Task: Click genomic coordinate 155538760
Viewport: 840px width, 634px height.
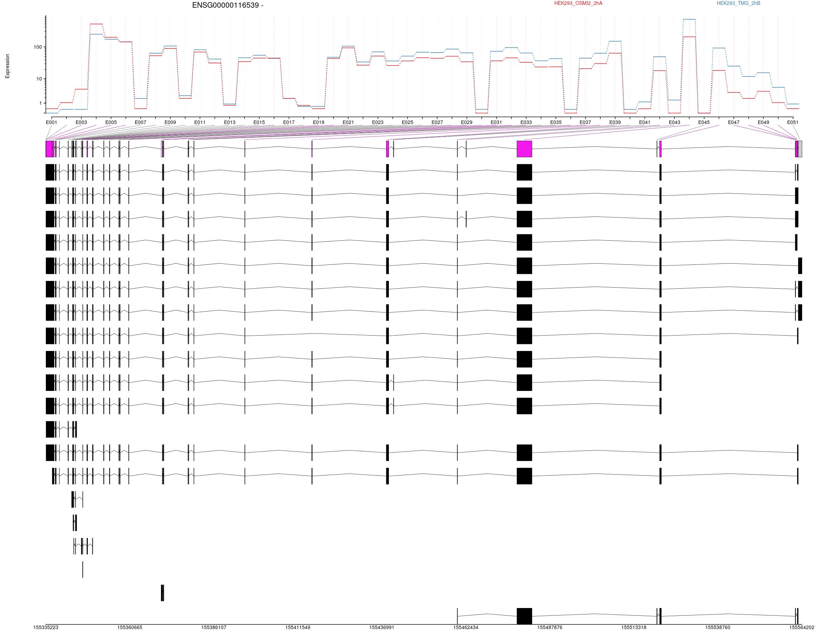Action: [718, 628]
